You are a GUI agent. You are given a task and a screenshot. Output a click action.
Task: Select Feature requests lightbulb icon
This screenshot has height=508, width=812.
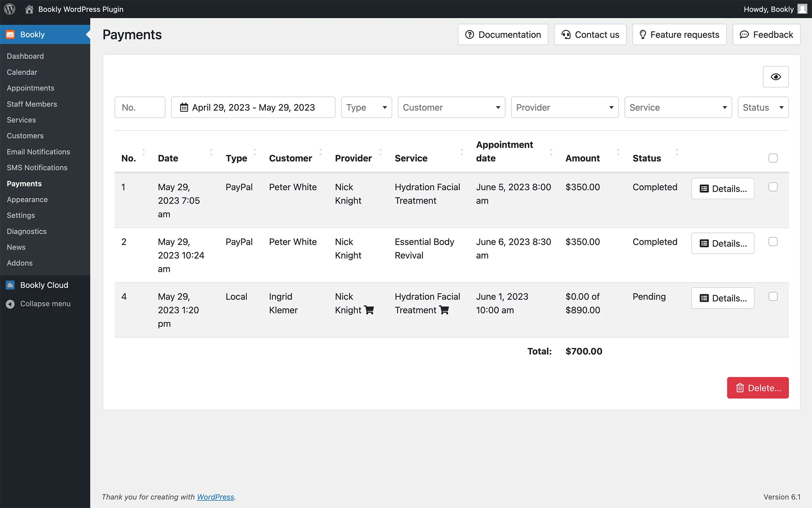tap(643, 35)
